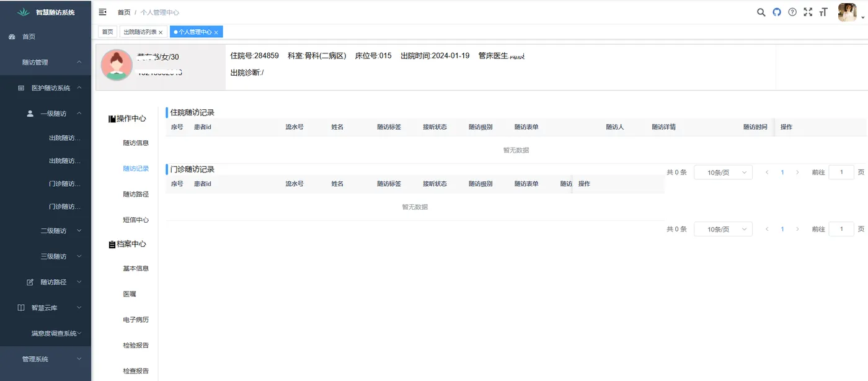This screenshot has height=381, width=868.
Task: Enter fullscreen via the expand arrows icon
Action: (x=808, y=12)
